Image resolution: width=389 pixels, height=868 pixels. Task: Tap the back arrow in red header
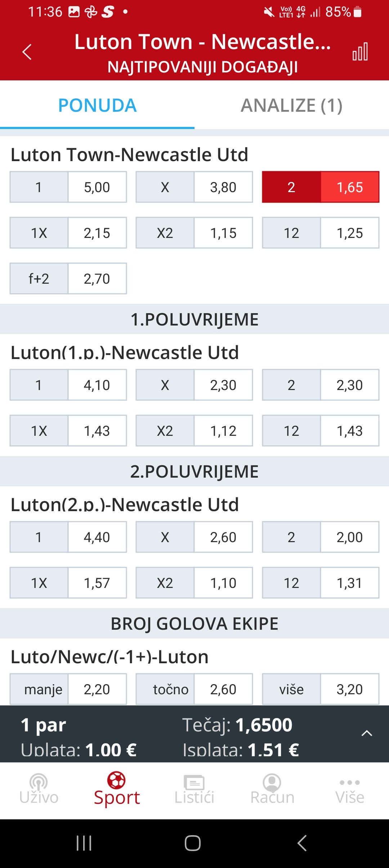[27, 52]
